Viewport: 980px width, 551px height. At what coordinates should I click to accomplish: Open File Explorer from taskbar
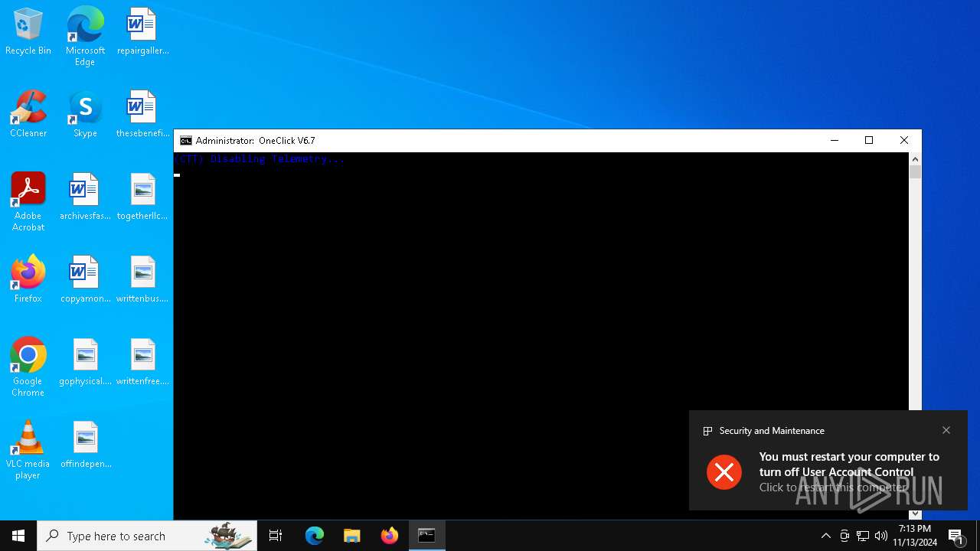tap(351, 536)
